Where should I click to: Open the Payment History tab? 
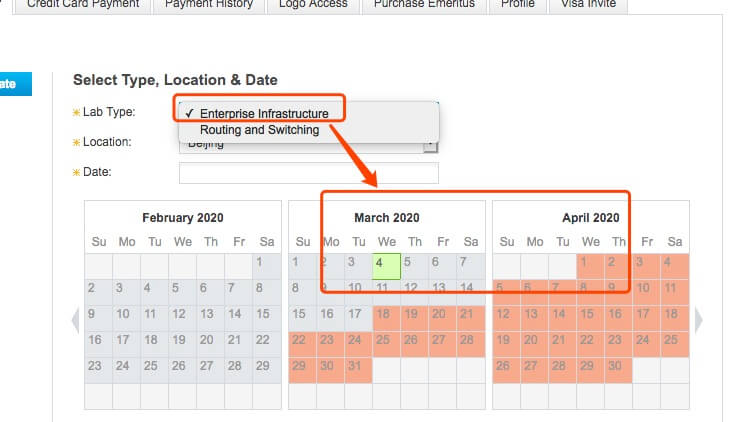tap(209, 4)
